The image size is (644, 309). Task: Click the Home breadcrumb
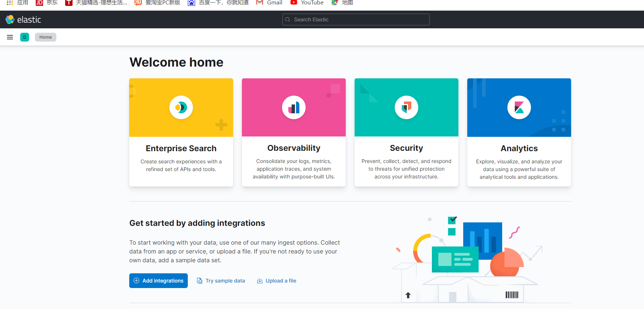tap(46, 37)
